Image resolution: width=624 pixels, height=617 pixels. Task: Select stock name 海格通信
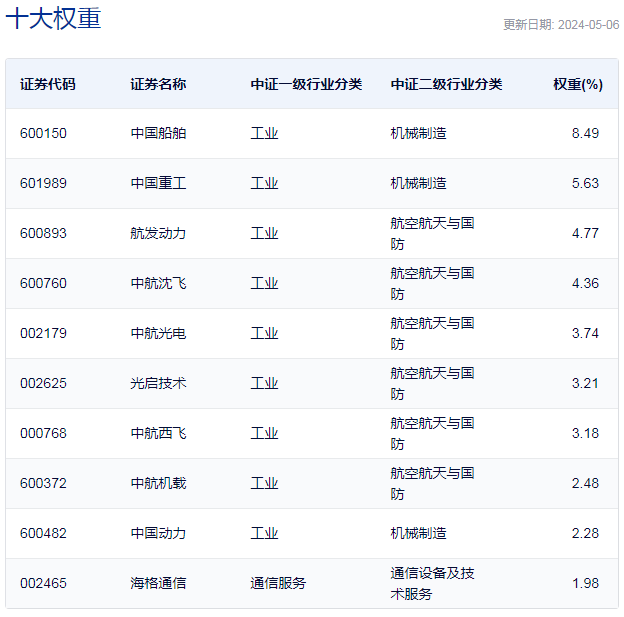coord(158,583)
